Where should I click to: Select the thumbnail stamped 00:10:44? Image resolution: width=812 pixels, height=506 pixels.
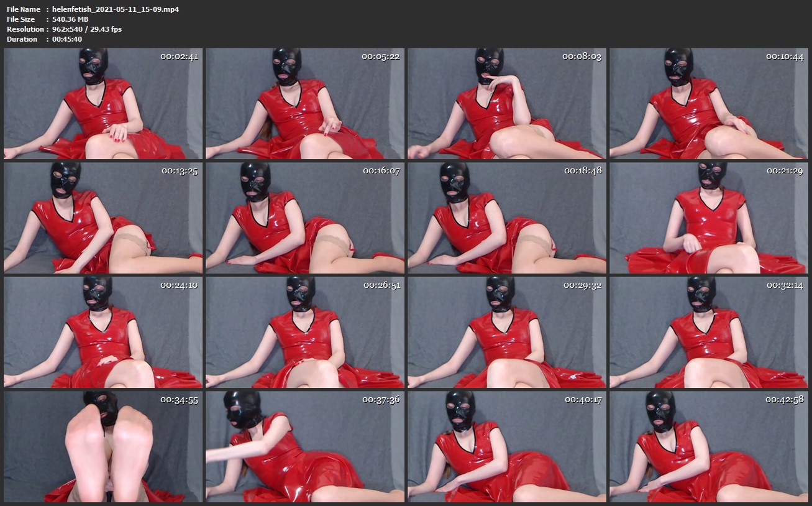point(709,103)
